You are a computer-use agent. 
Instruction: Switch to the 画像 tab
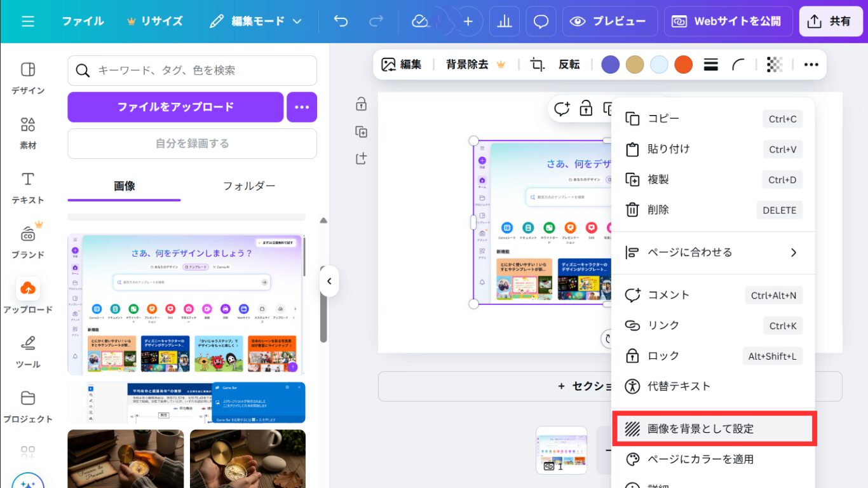click(x=124, y=186)
